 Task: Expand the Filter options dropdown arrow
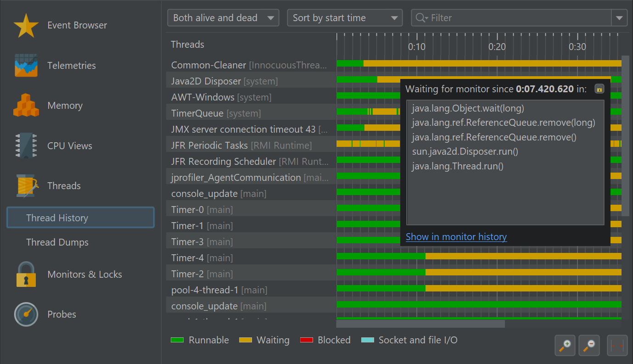619,18
